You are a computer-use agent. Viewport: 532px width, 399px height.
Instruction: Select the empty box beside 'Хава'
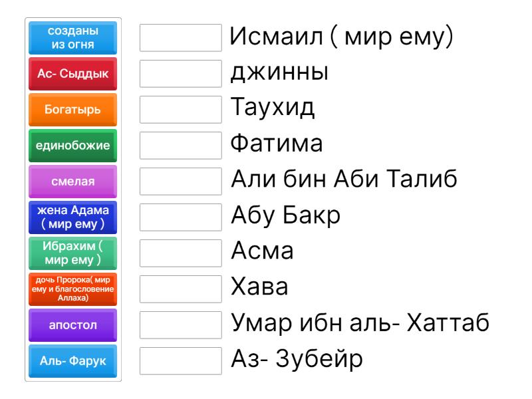(181, 289)
